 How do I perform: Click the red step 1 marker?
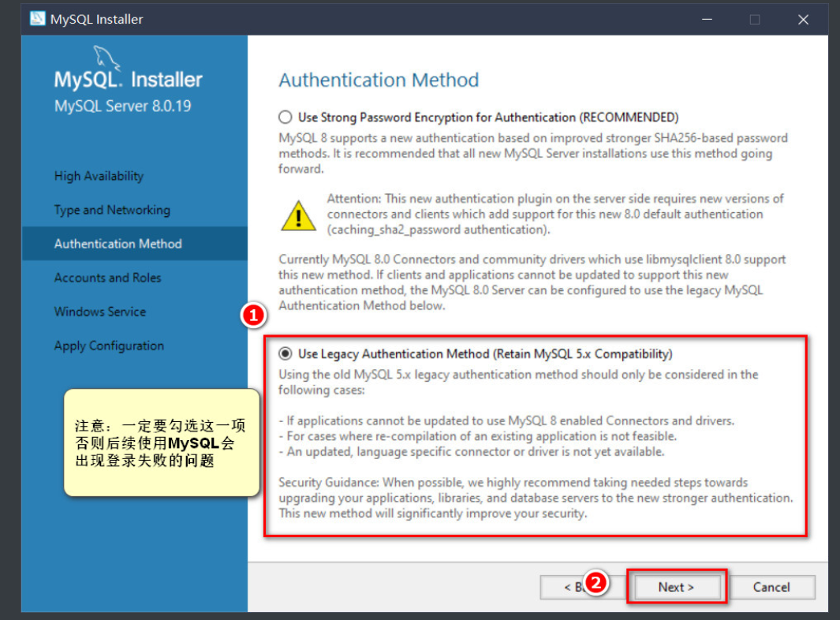click(253, 316)
